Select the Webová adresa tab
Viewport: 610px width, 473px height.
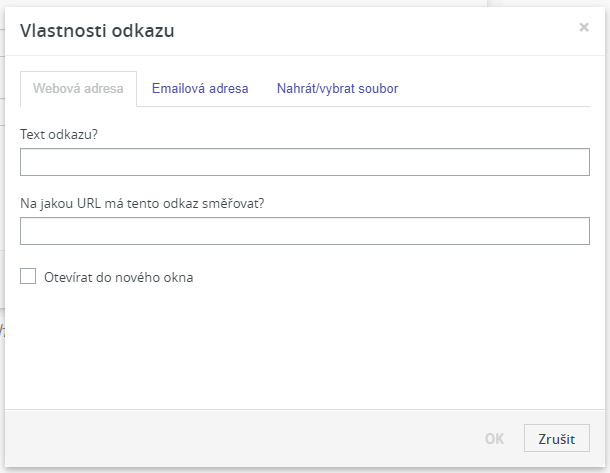click(x=78, y=89)
